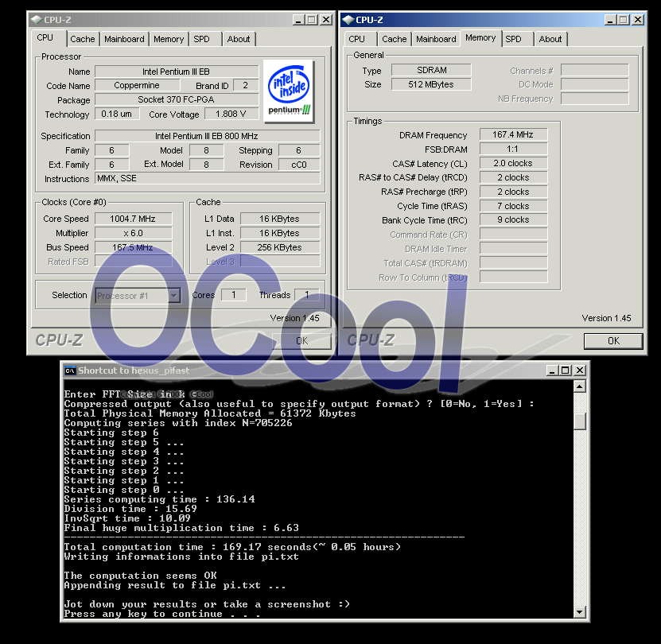
Task: Open Cache tab in right CPU-Z window
Action: coord(395,39)
